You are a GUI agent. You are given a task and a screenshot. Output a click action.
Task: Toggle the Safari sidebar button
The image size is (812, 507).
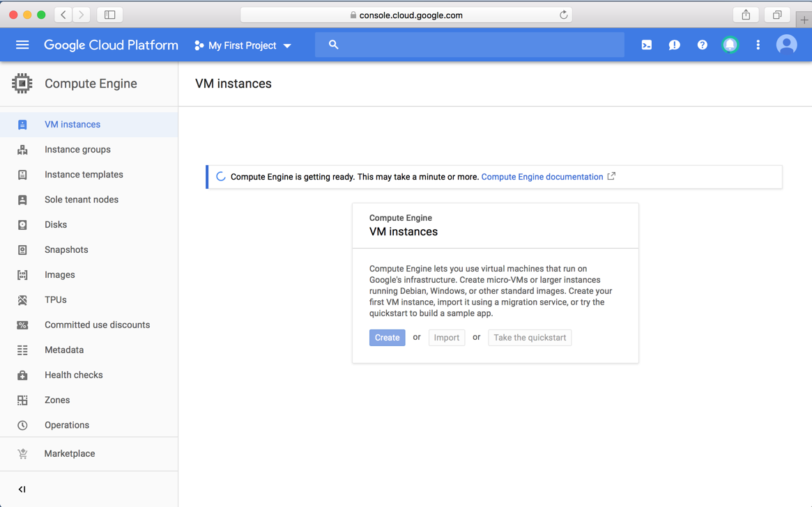pos(110,15)
